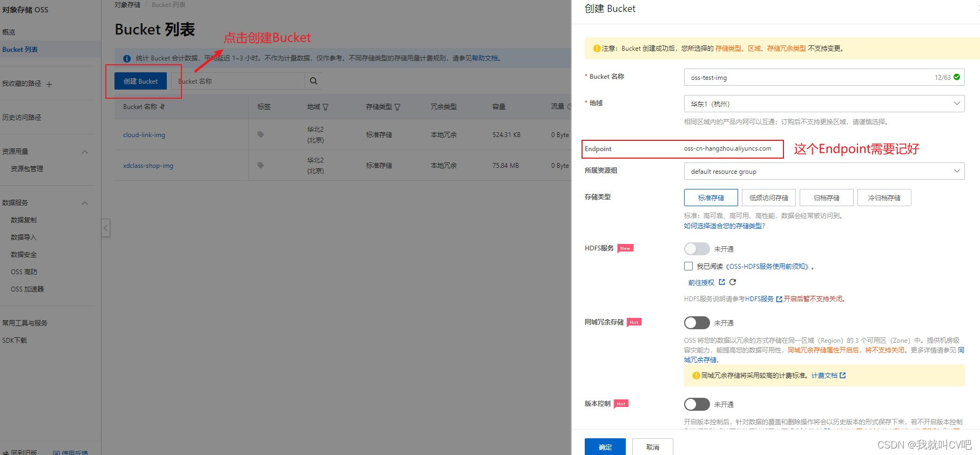Screen dimensions: 980x455
Task: Click the Bucket 名称 input oss-test-img
Action: [824, 77]
